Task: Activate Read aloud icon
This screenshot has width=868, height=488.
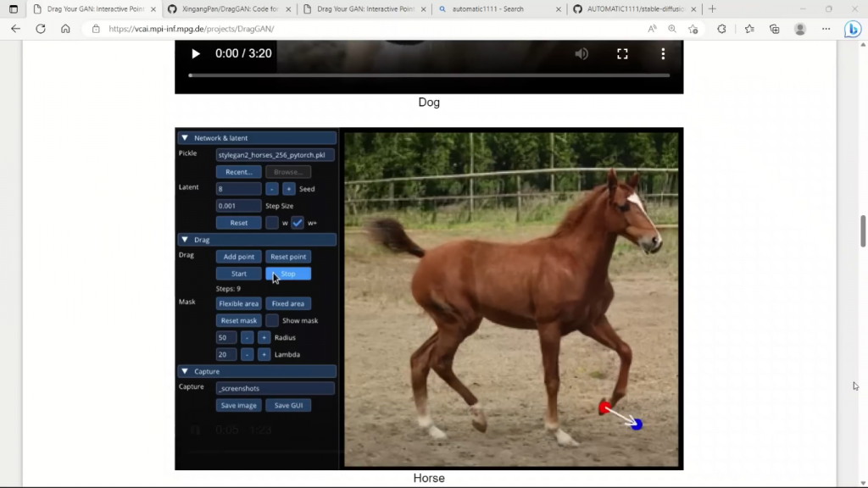Action: pyautogui.click(x=652, y=29)
